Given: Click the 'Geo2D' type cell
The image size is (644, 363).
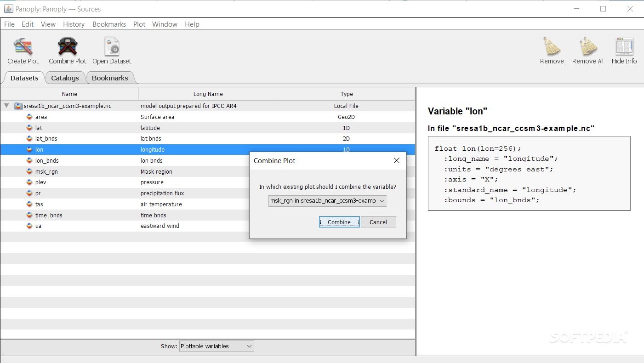Looking at the screenshot, I should click(346, 117).
